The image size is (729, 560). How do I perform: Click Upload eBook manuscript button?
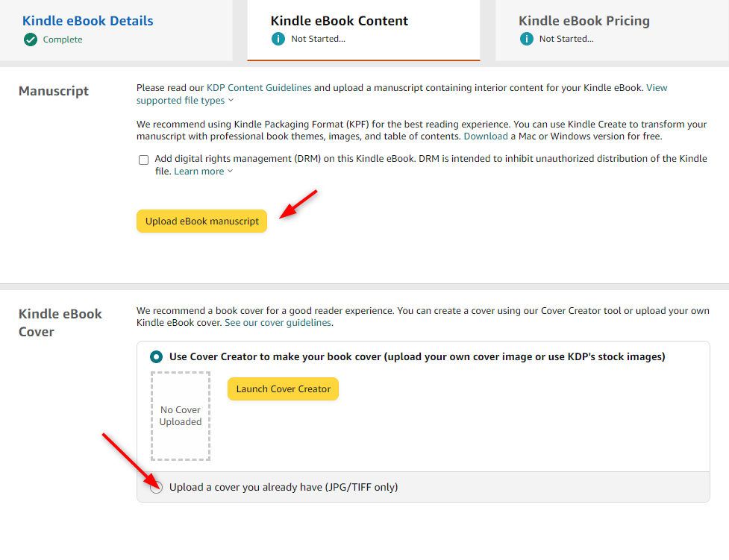point(201,221)
